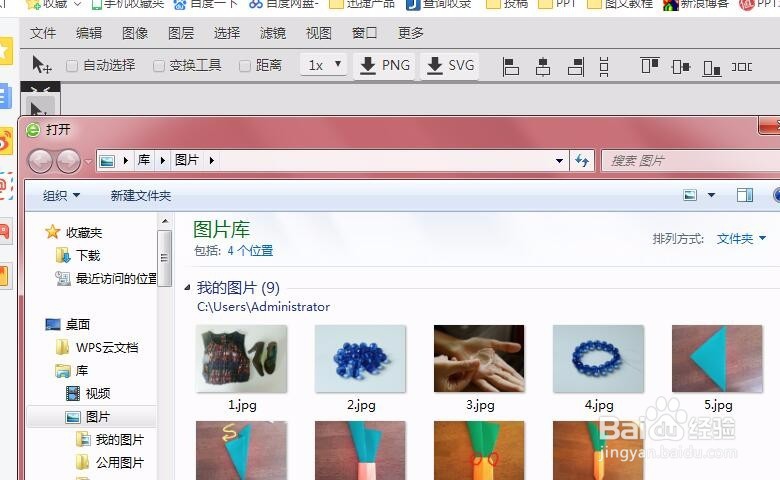Open the 百度一下 browser bookmark
This screenshot has width=780, height=480.
point(205,4)
